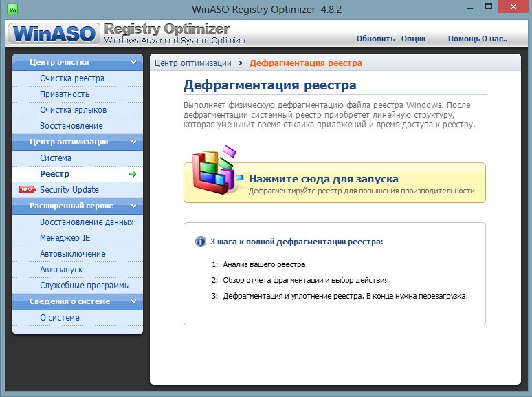Open Автовыключение item
The image size is (532, 397).
[78, 254]
